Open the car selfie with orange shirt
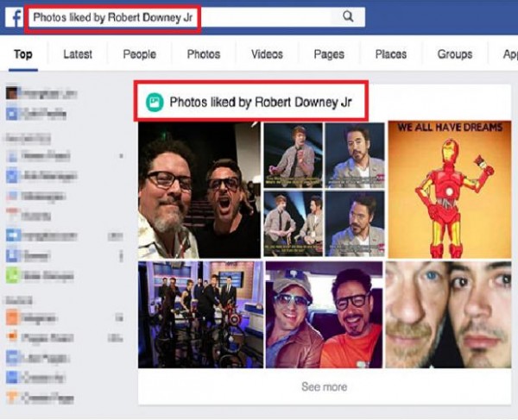The image size is (518, 420). click(x=324, y=315)
